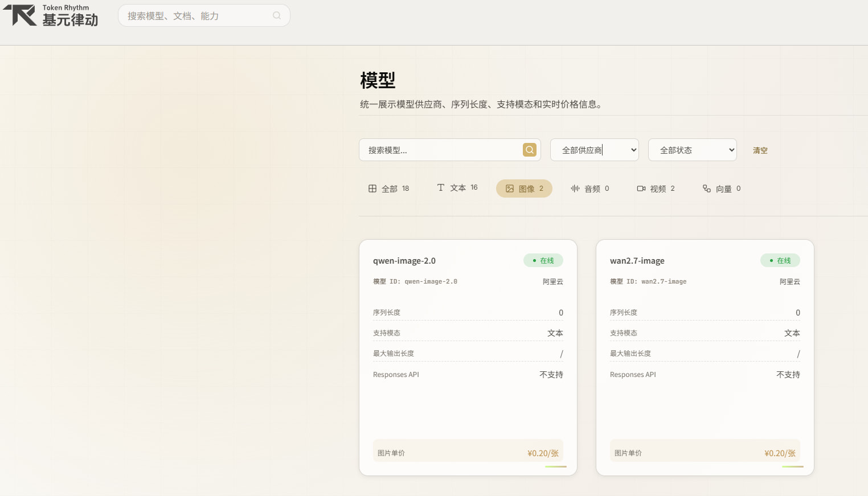
Task: Click the Token Rhythm logo icon
Action: [20, 15]
